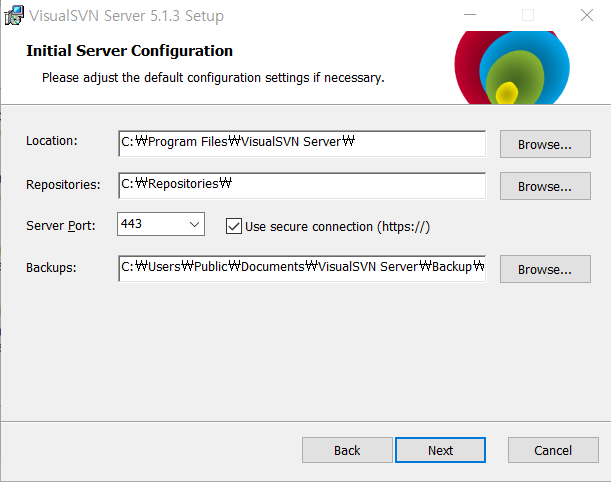Focus the Location path input field
Screen dimensions: 611x482
click(x=302, y=144)
